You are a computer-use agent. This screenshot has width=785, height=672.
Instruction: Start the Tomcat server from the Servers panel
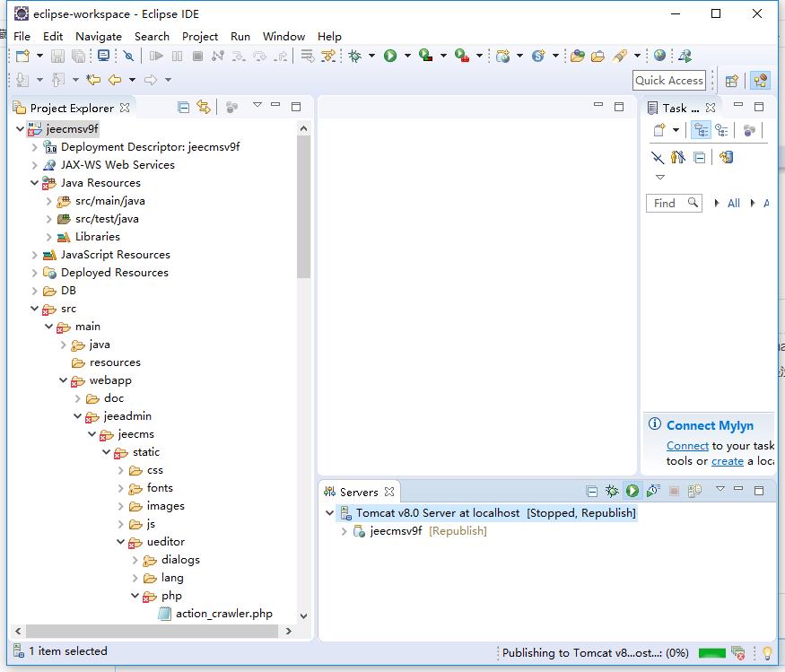point(632,491)
